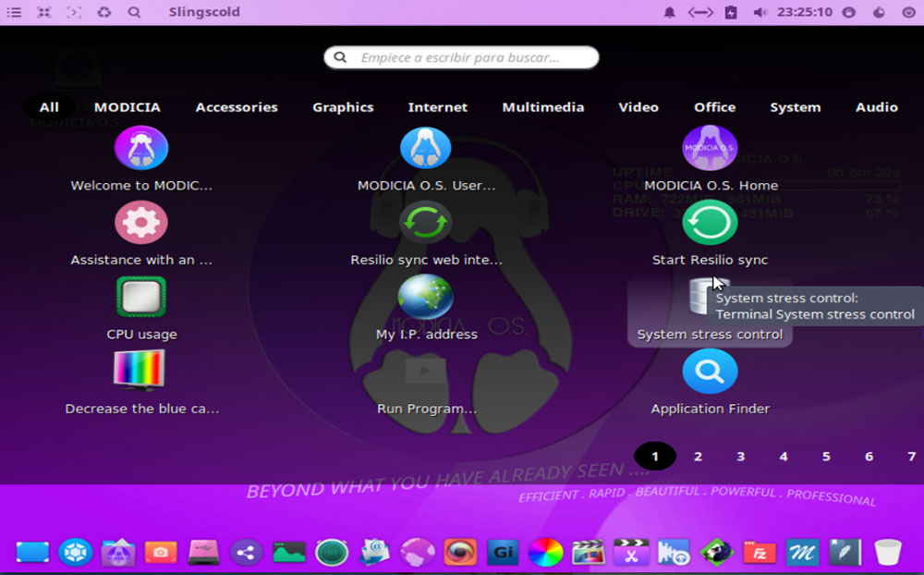Click the volume speaker icon
Screen dimensions: 924x575
pyautogui.click(x=760, y=12)
